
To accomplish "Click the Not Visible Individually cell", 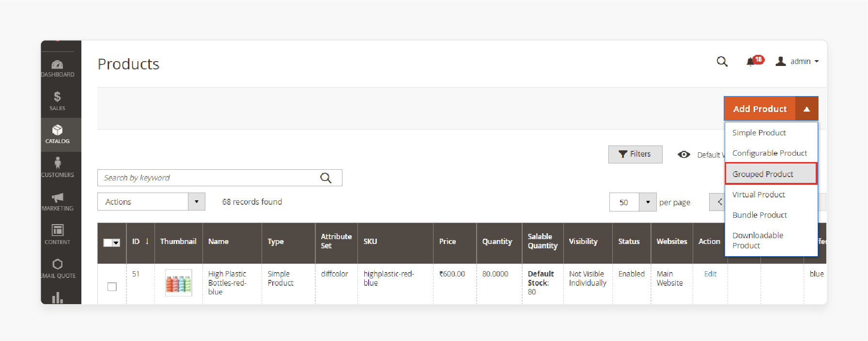I will 588,278.
